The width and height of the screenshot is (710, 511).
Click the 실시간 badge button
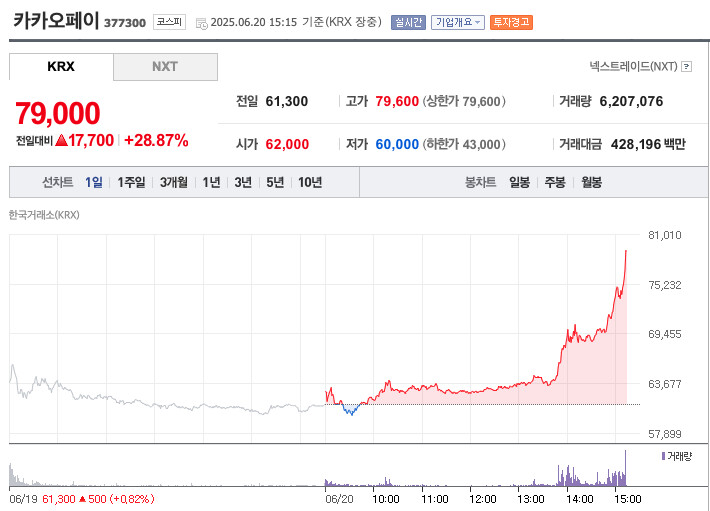coord(408,22)
